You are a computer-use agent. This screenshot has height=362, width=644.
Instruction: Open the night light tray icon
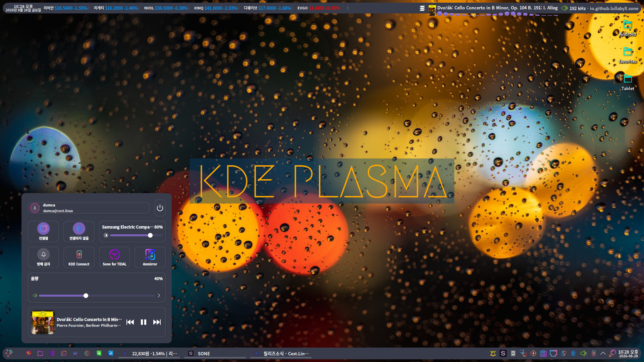coord(563,353)
